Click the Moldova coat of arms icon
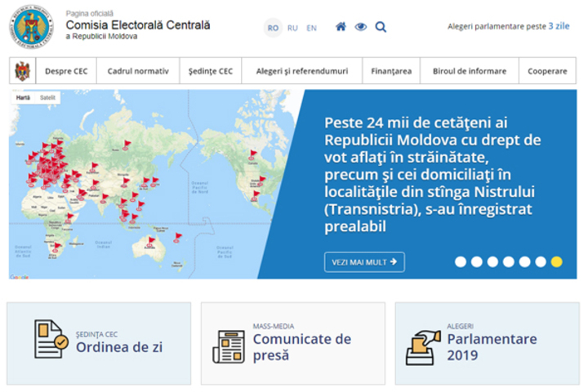Viewport: 588px width, 392px height. pos(22,71)
